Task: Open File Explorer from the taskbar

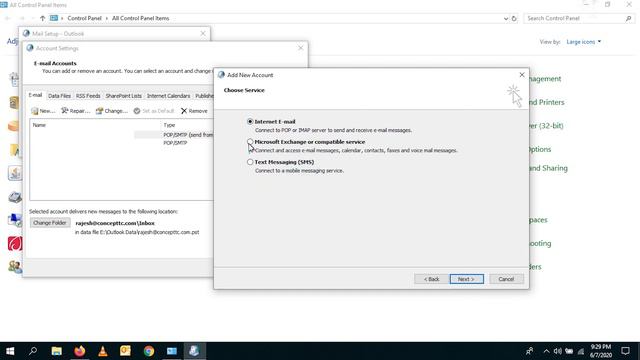Action: click(56, 351)
